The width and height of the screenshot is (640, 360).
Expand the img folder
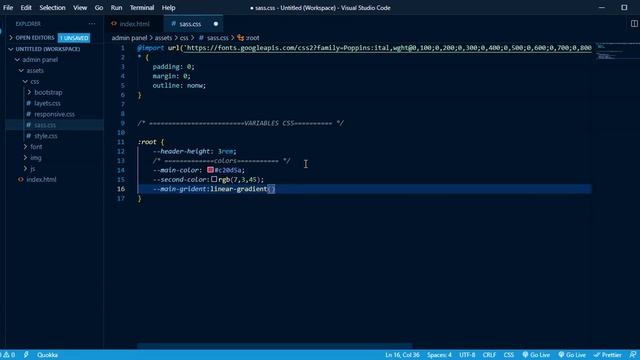36,158
